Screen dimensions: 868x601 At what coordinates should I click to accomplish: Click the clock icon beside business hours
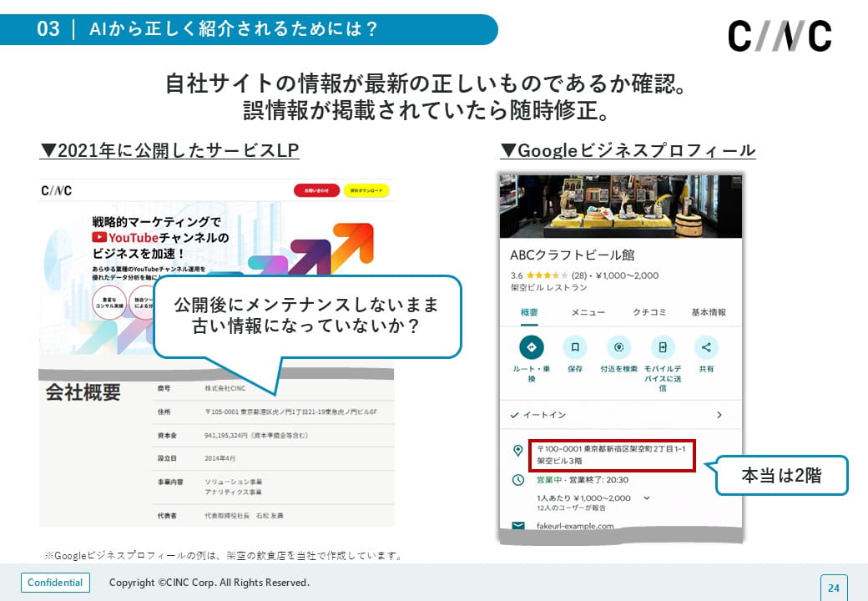click(x=517, y=480)
